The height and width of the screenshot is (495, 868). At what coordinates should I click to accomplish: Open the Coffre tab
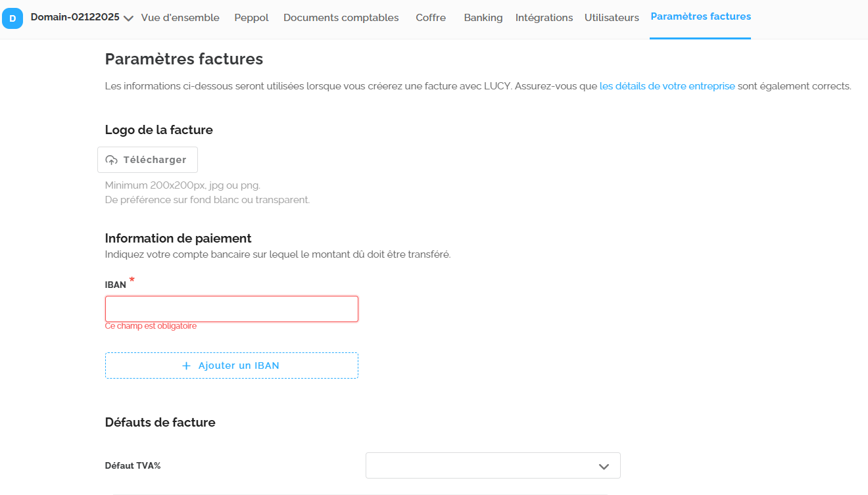pos(431,18)
